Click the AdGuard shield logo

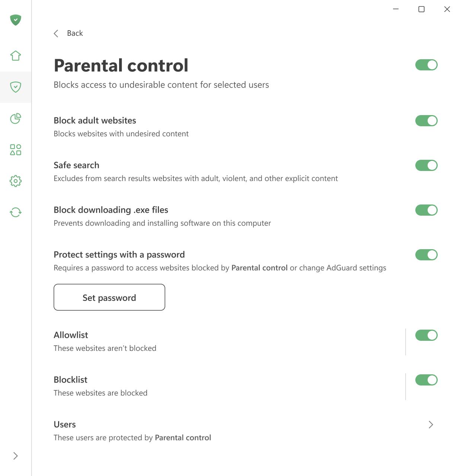16,20
